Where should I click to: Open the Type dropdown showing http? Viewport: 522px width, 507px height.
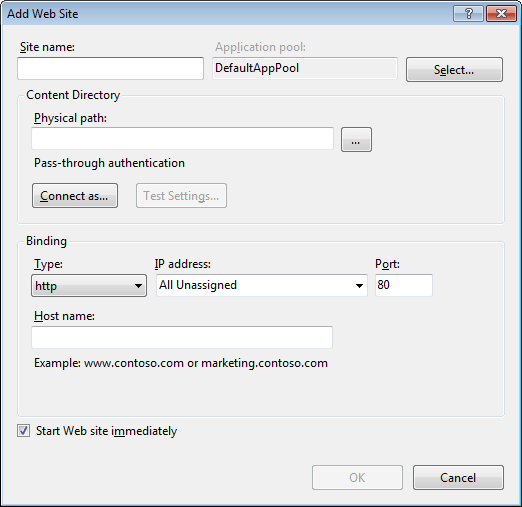(89, 285)
